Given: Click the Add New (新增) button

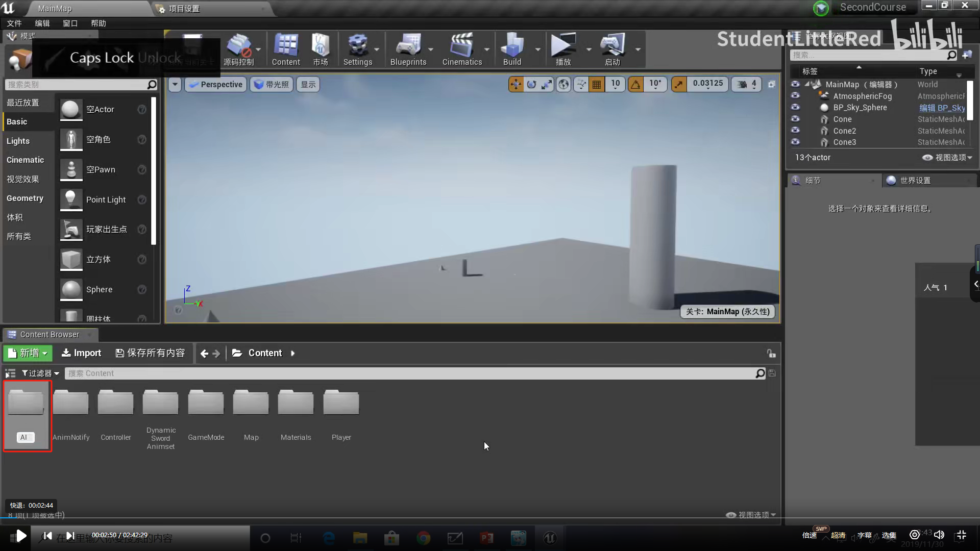Looking at the screenshot, I should coord(28,353).
